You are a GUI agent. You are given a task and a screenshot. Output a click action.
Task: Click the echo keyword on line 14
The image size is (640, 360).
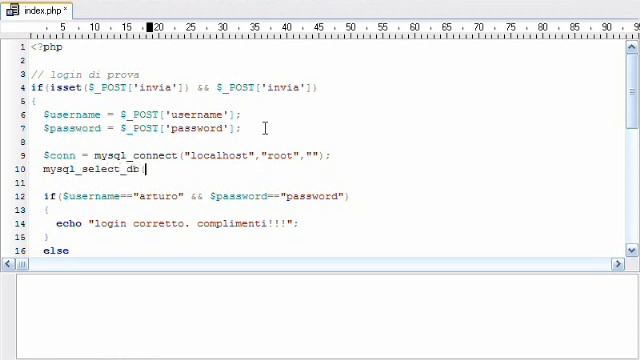pos(69,224)
